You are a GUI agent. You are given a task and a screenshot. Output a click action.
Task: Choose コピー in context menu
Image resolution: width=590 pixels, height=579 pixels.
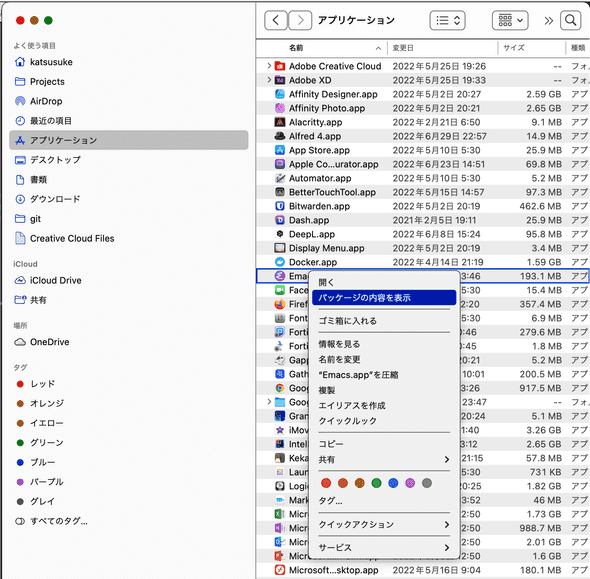click(x=384, y=444)
